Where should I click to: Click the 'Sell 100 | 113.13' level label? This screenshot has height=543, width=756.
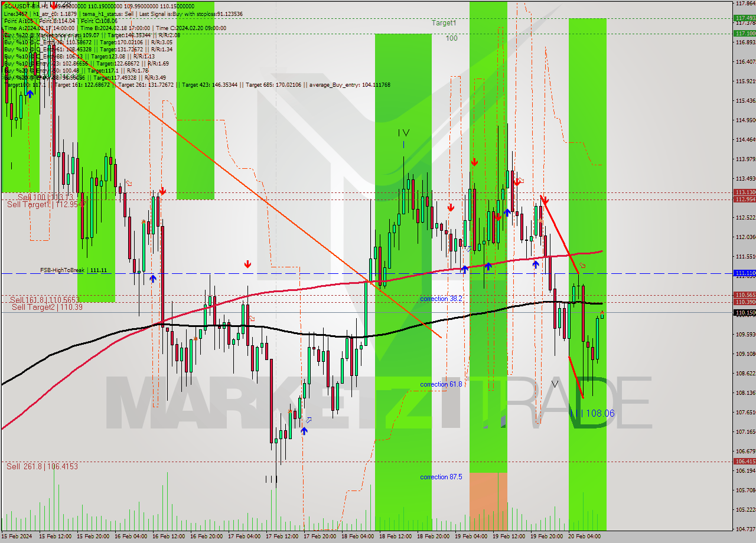click(x=45, y=197)
